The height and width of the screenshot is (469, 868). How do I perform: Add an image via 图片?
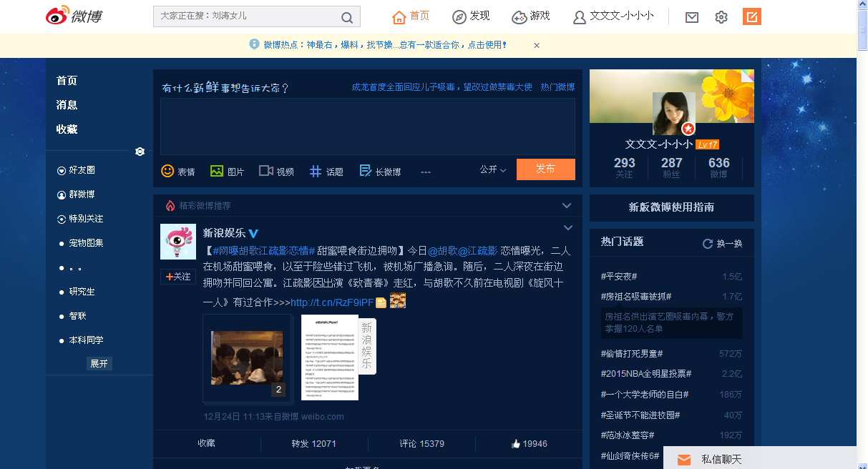[x=227, y=171]
